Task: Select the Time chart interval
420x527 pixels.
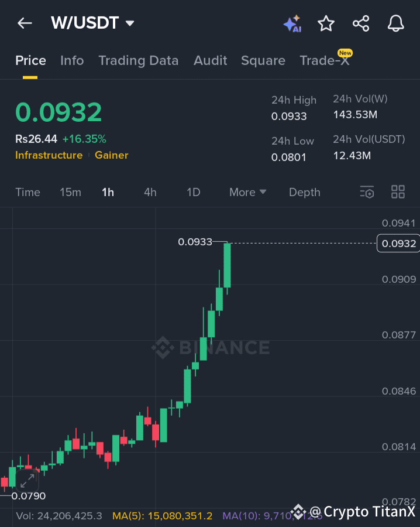Action: click(x=28, y=192)
